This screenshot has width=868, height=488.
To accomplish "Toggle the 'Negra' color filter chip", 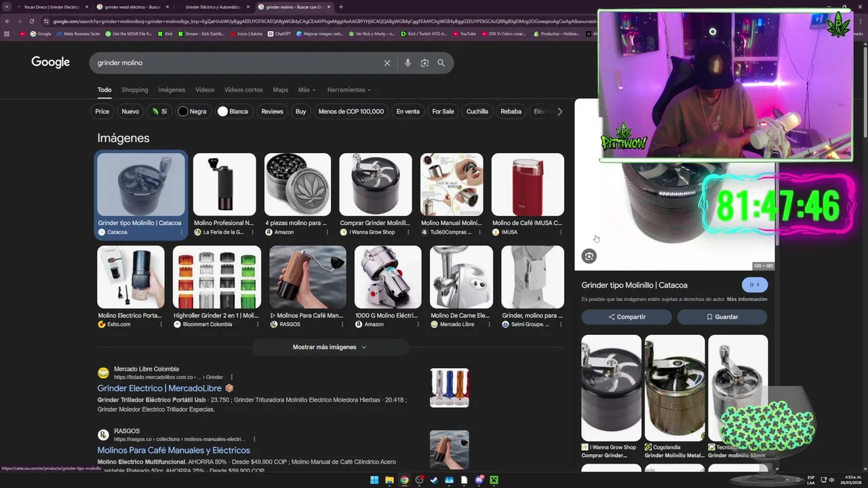I will tap(192, 112).
